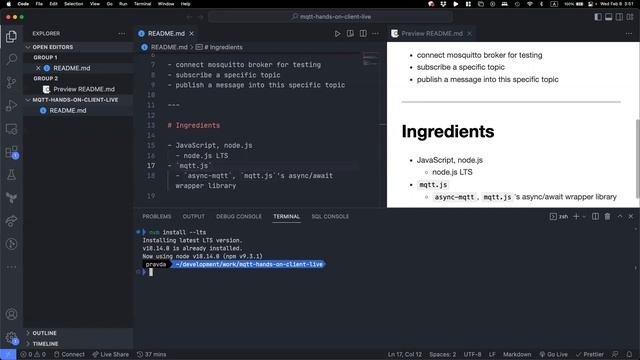Image resolution: width=640 pixels, height=360 pixels.
Task: Open the launch profile dropdown beside new terminal
Action: [584, 216]
